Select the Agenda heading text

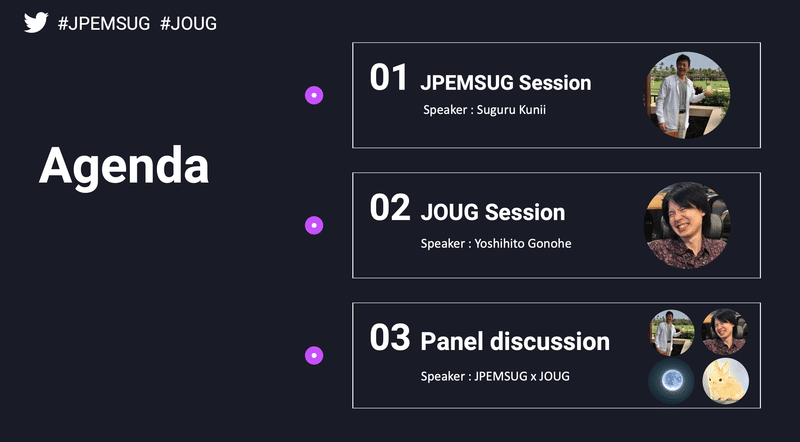(x=124, y=166)
